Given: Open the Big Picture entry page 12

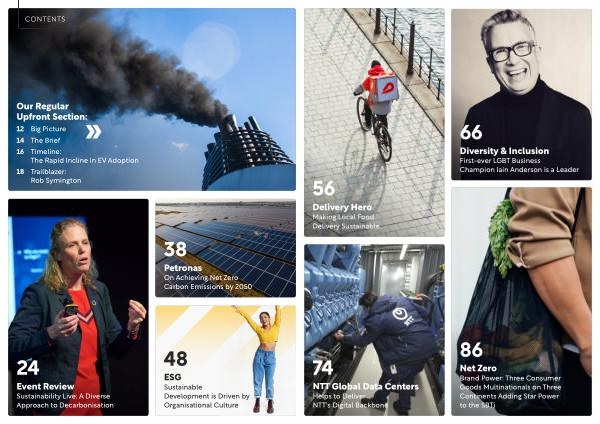Looking at the screenshot, I should (41, 129).
